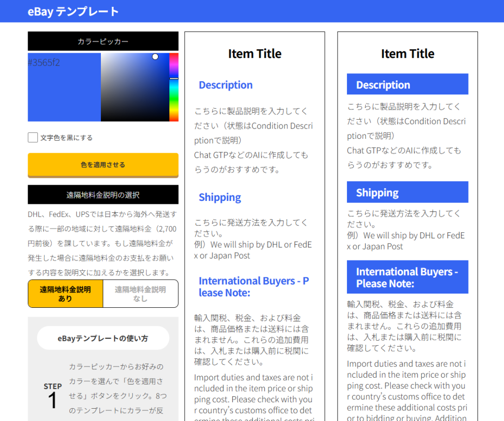Screen dimensions: 504x421
Task: Enable the 文字色を黒にする checkbox
Action: click(x=33, y=138)
